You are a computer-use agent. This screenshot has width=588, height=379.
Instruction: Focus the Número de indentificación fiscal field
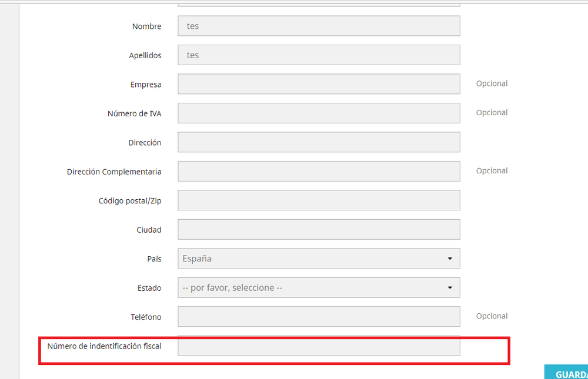tap(319, 346)
